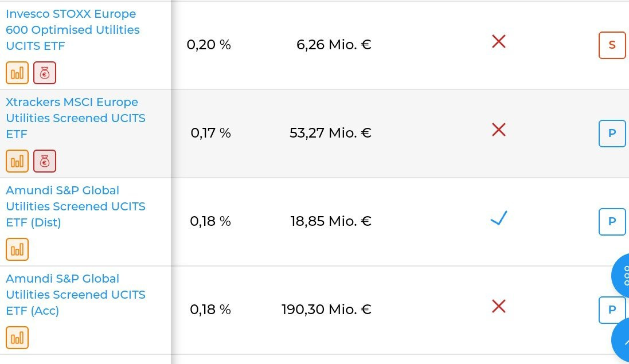Click the money bag icon under Xtrackers ETF
The height and width of the screenshot is (364, 629).
45,161
